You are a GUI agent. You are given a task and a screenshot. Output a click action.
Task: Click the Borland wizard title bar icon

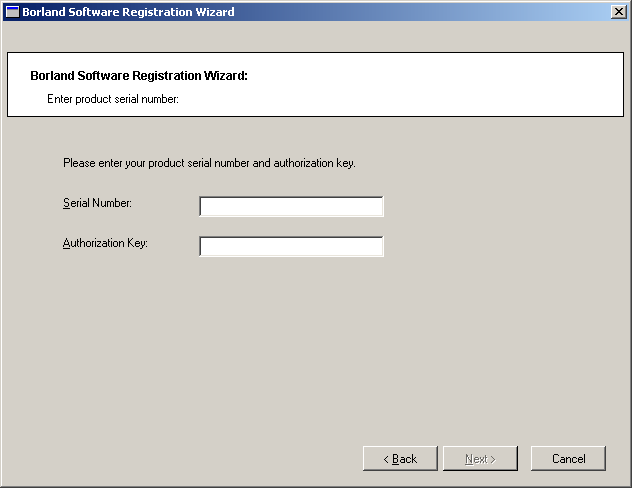[x=12, y=12]
